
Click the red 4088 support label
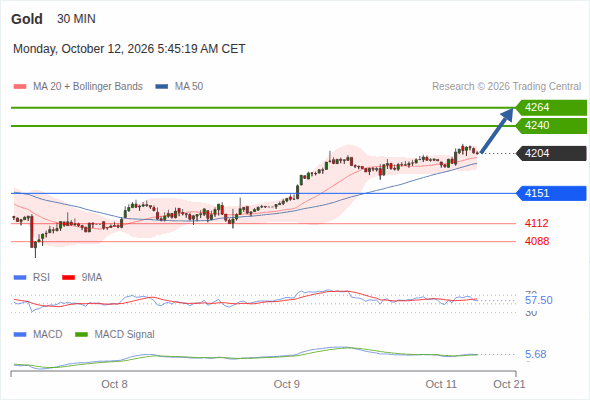tap(537, 241)
